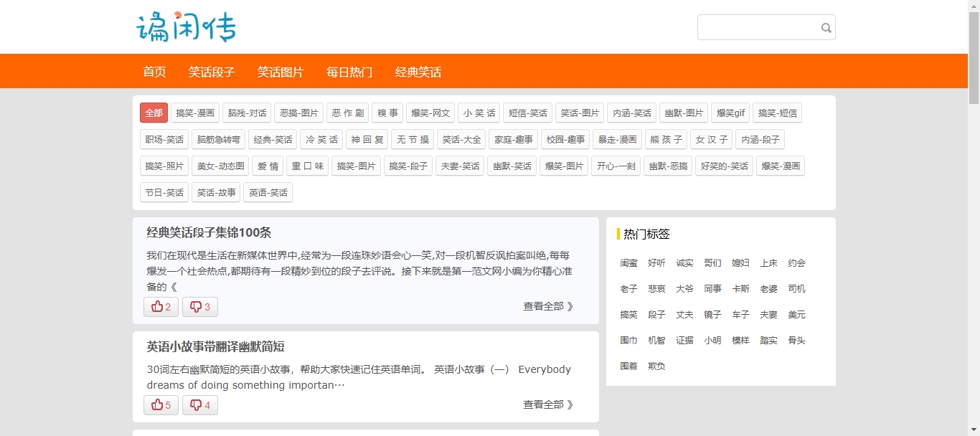
Task: Choose the 脑筋急转弯 category filter
Action: click(219, 139)
